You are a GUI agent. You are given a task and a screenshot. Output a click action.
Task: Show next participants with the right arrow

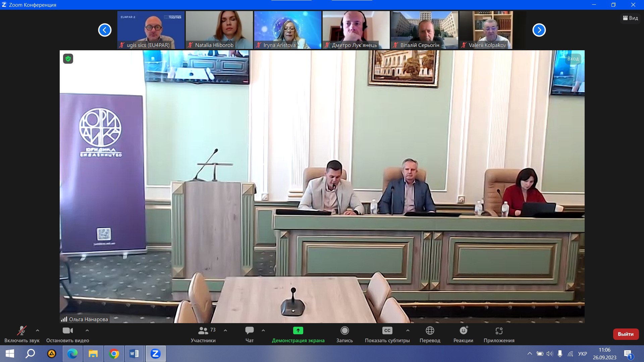pos(539,30)
